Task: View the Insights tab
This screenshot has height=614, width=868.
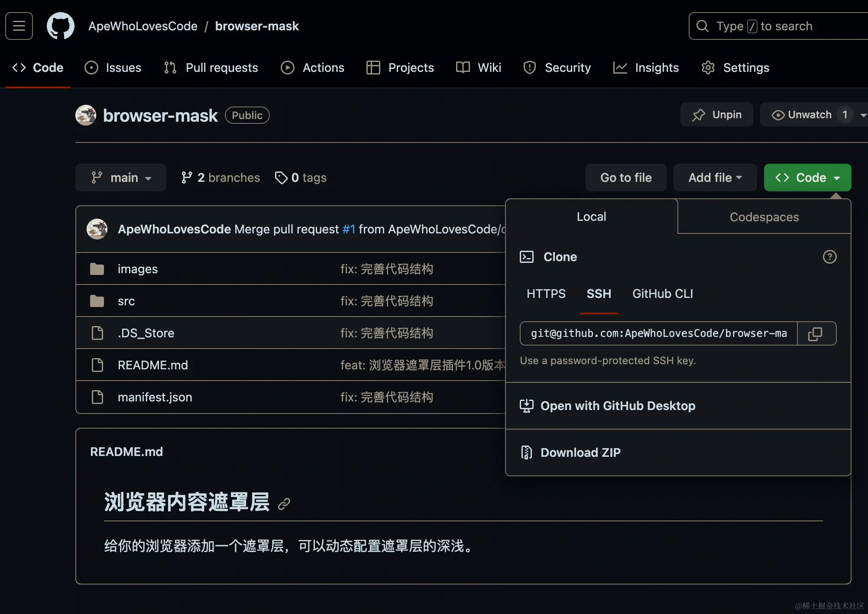Action: point(646,68)
